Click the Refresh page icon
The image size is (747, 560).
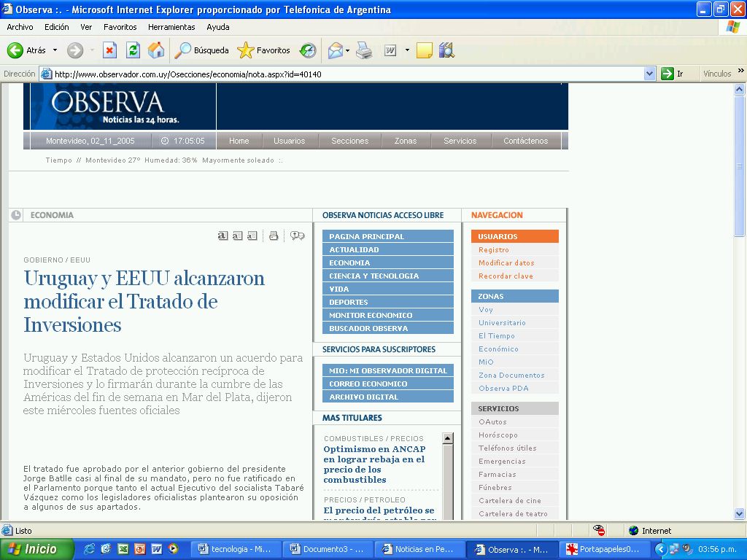point(133,50)
